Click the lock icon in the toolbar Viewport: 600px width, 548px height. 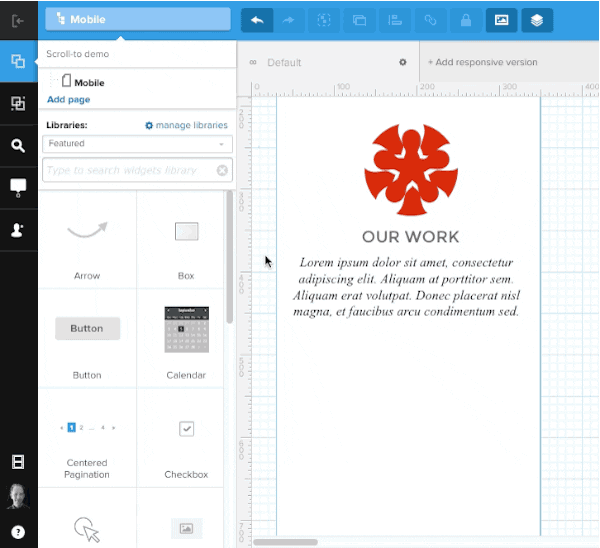tap(464, 19)
